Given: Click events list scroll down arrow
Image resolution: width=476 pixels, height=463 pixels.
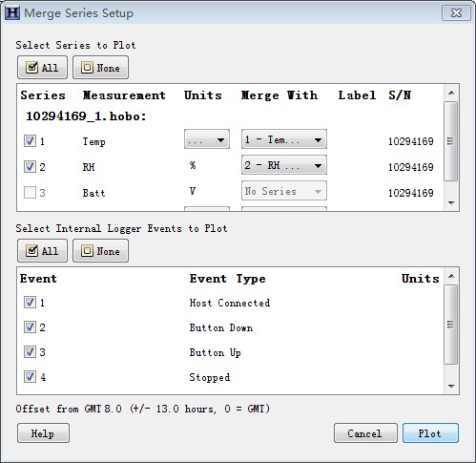Looking at the screenshot, I should click(451, 386).
